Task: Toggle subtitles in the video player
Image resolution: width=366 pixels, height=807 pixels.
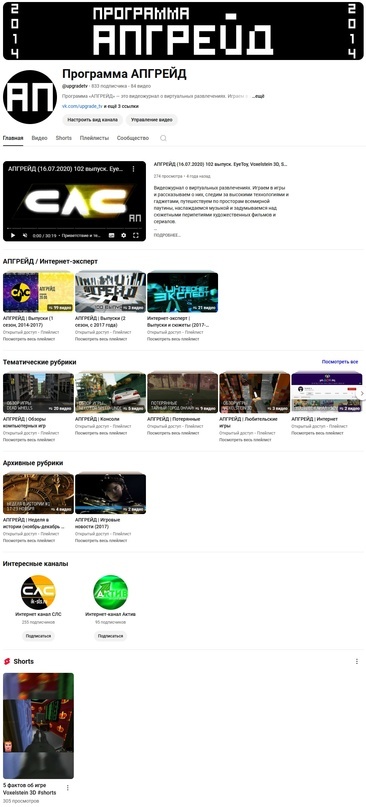Action: pos(111,235)
